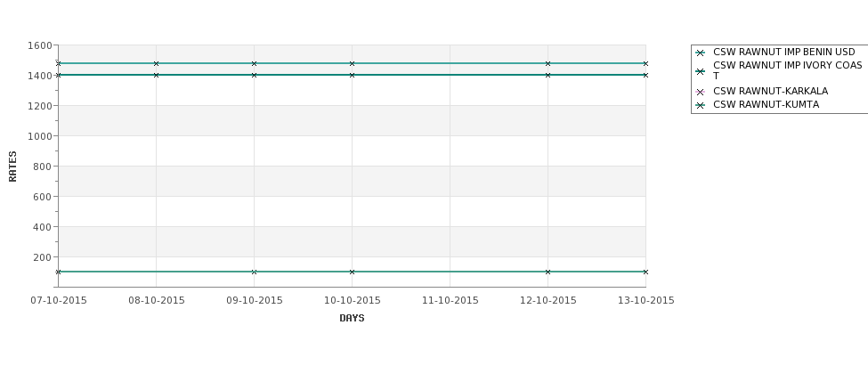
Task: Click the CSW RAWNUT IMP BENIN USD label
Action: pos(783,52)
